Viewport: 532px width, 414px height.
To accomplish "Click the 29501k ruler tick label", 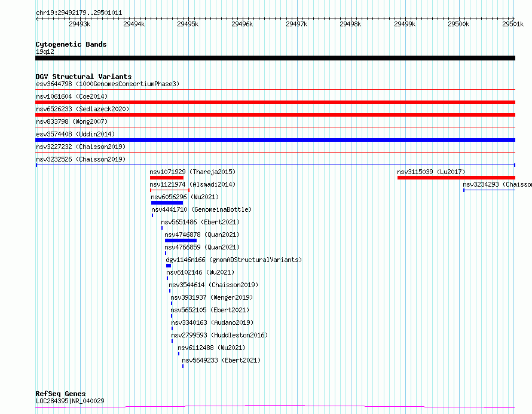I will point(513,24).
